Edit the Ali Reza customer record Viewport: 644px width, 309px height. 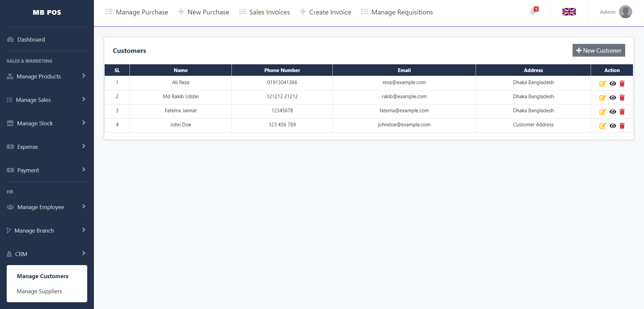tap(602, 83)
